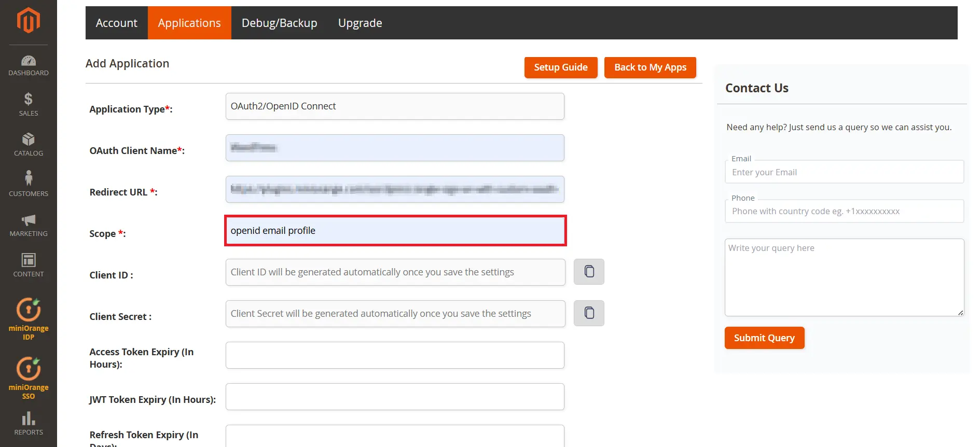Click the Magento logo icon
The height and width of the screenshot is (447, 980).
pyautogui.click(x=29, y=20)
